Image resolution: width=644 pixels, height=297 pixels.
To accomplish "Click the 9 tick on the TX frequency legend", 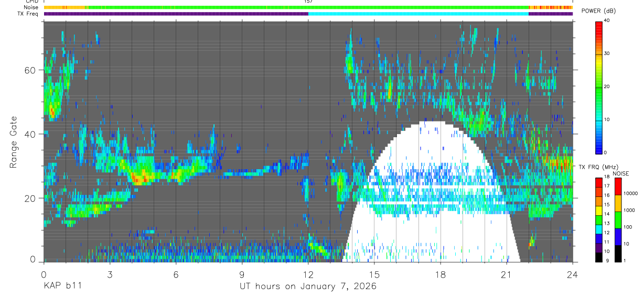I will [x=606, y=260].
